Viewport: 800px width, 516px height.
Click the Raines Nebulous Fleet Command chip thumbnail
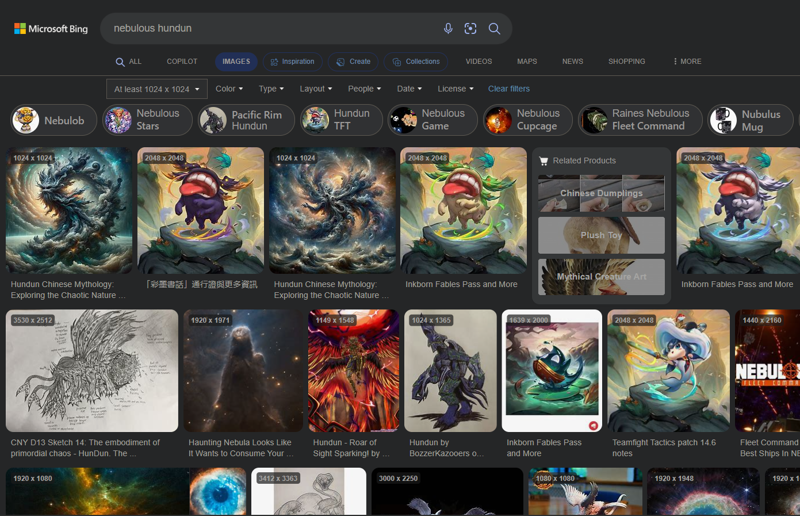tap(594, 120)
